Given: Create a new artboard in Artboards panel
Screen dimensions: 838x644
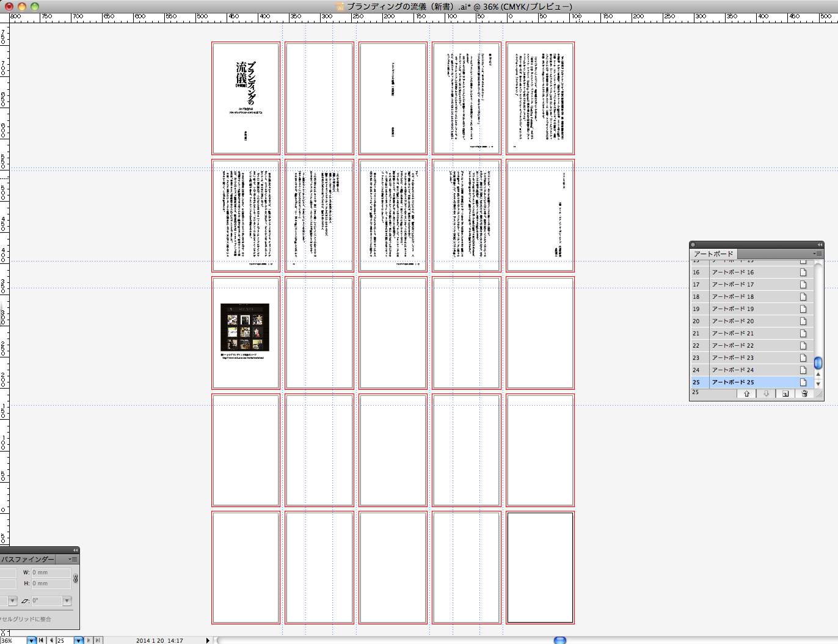Looking at the screenshot, I should pyautogui.click(x=785, y=393).
